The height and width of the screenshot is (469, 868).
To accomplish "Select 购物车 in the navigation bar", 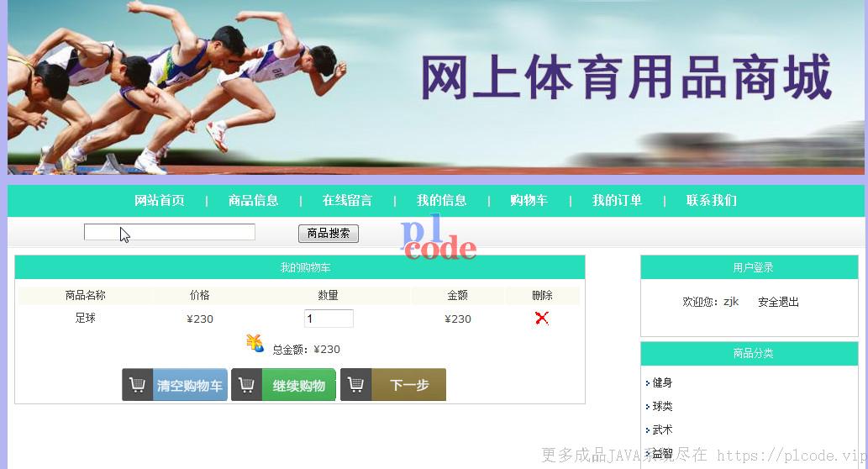I will tap(529, 200).
